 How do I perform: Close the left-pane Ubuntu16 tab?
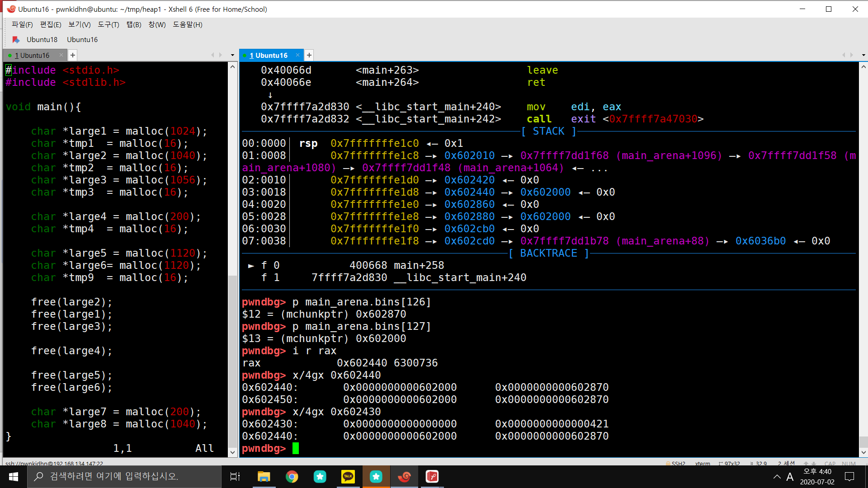point(61,55)
